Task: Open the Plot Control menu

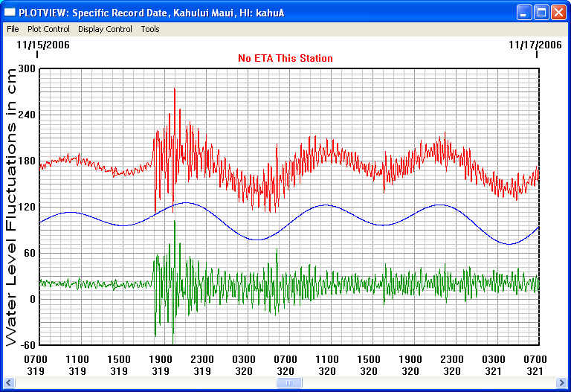Action: (x=48, y=29)
